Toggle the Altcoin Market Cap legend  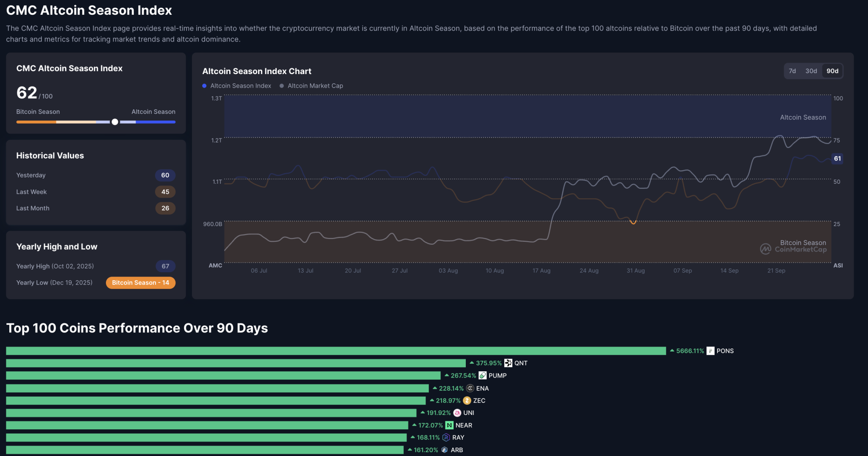tap(311, 86)
